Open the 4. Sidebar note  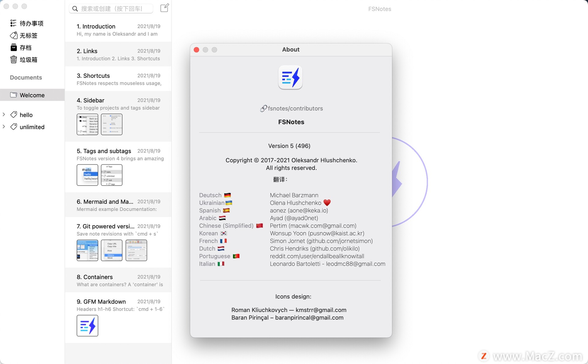pos(118,116)
